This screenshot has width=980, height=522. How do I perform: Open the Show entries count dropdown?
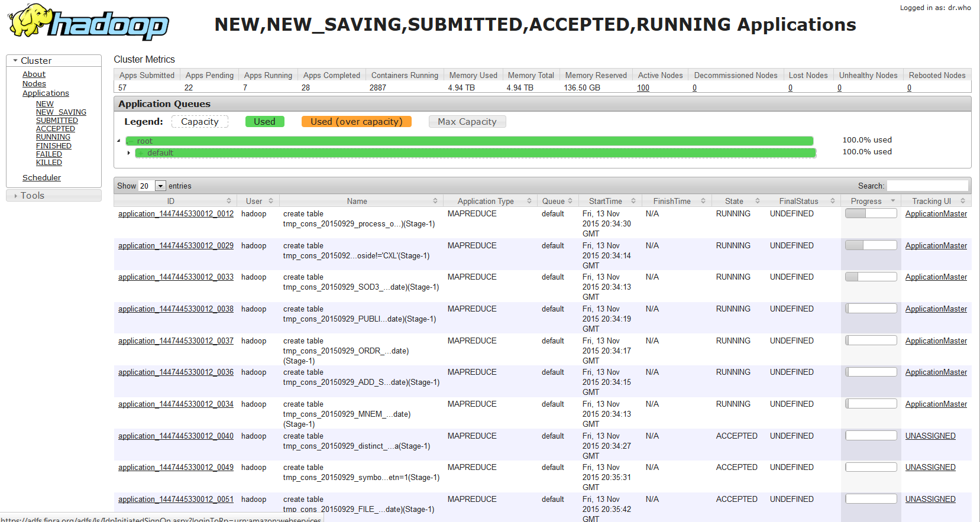(x=160, y=186)
